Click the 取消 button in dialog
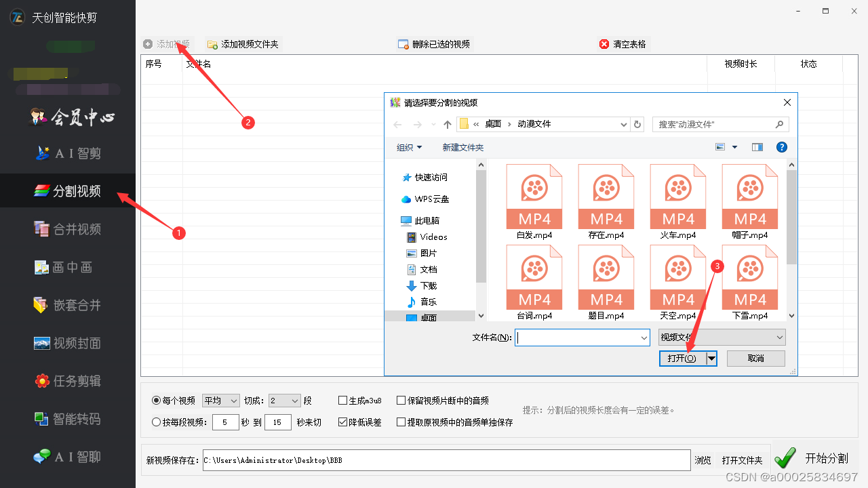 [x=755, y=358]
